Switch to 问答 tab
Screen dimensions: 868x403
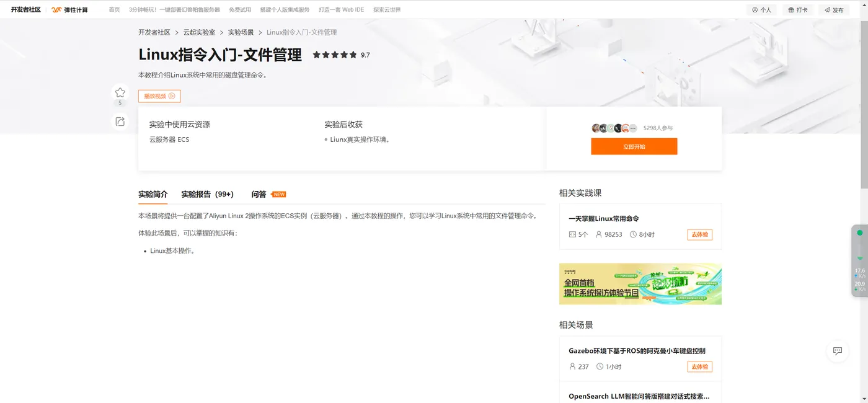click(x=259, y=194)
